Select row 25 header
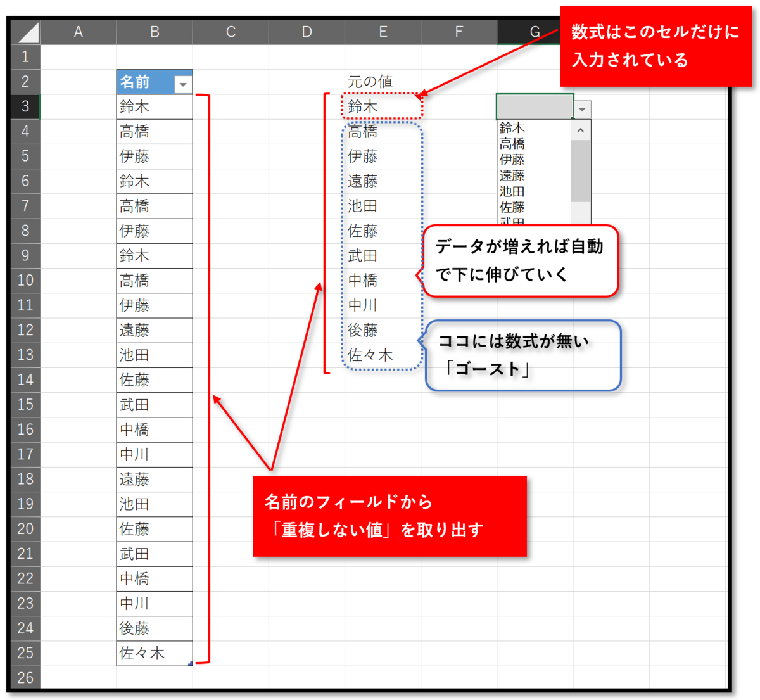 pyautogui.click(x=25, y=652)
